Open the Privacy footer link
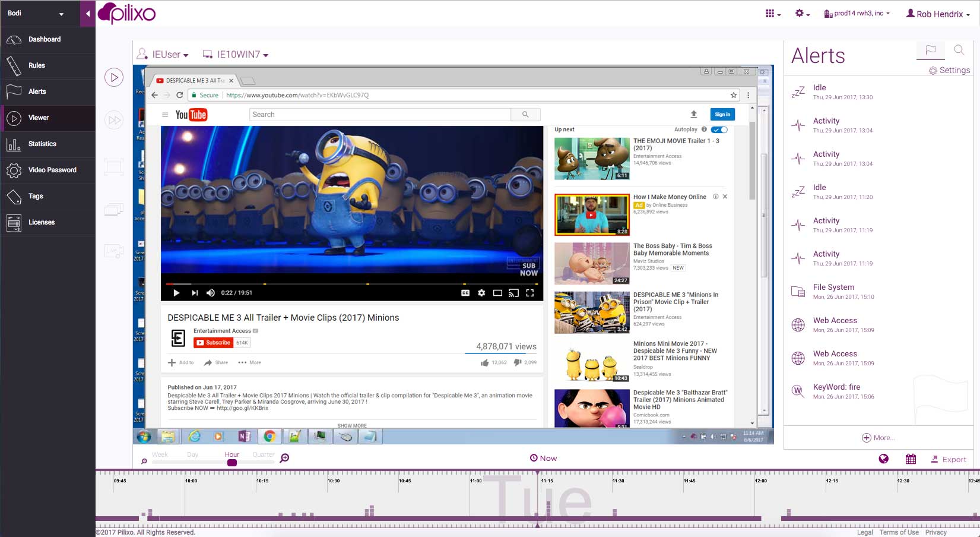Viewport: 980px width, 537px height. (935, 532)
